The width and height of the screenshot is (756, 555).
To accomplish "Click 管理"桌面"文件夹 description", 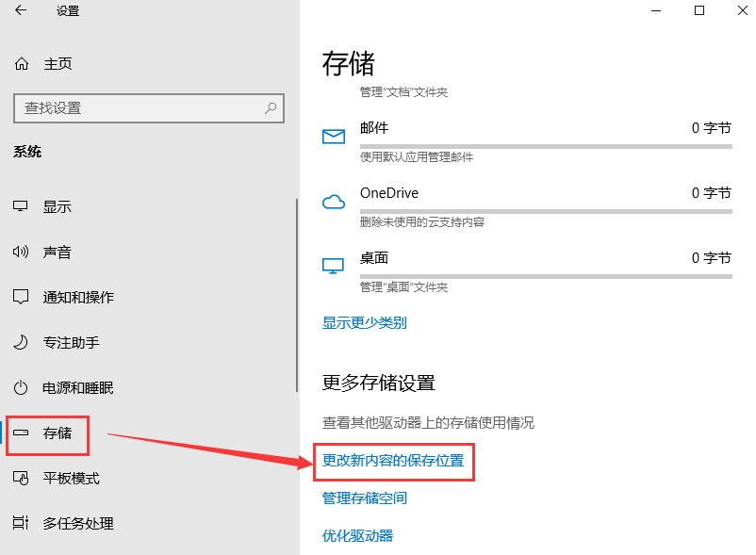I will pyautogui.click(x=403, y=287).
